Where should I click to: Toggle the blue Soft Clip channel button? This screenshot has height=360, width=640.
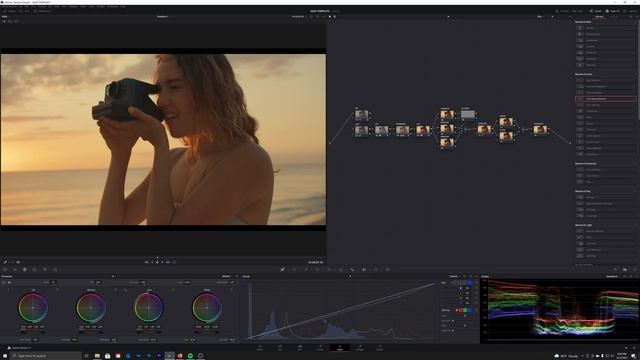[470, 310]
